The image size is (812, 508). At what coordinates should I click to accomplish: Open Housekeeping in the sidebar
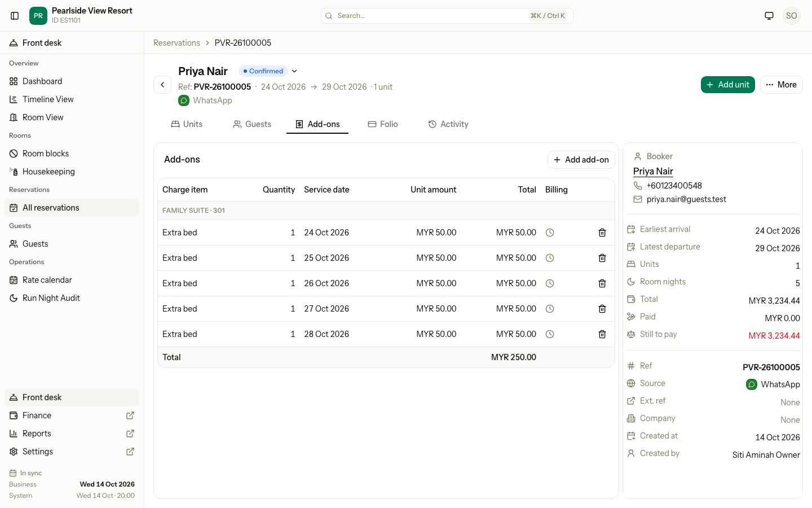tap(72, 172)
